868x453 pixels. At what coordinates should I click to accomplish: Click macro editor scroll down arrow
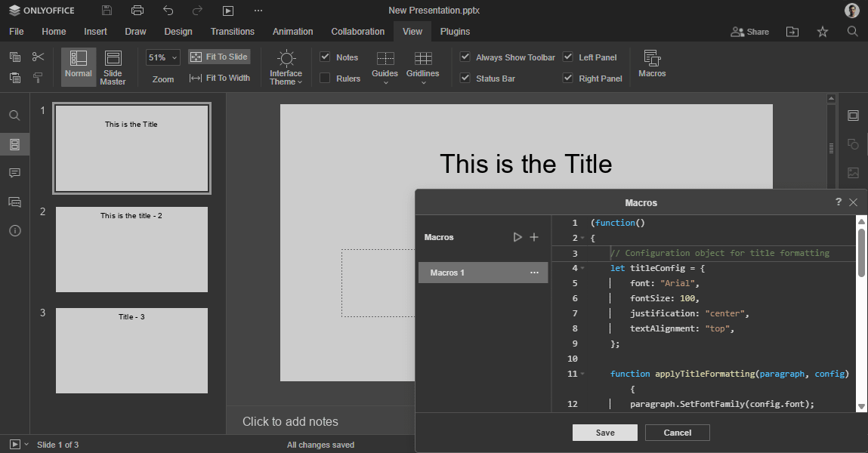[x=861, y=406]
